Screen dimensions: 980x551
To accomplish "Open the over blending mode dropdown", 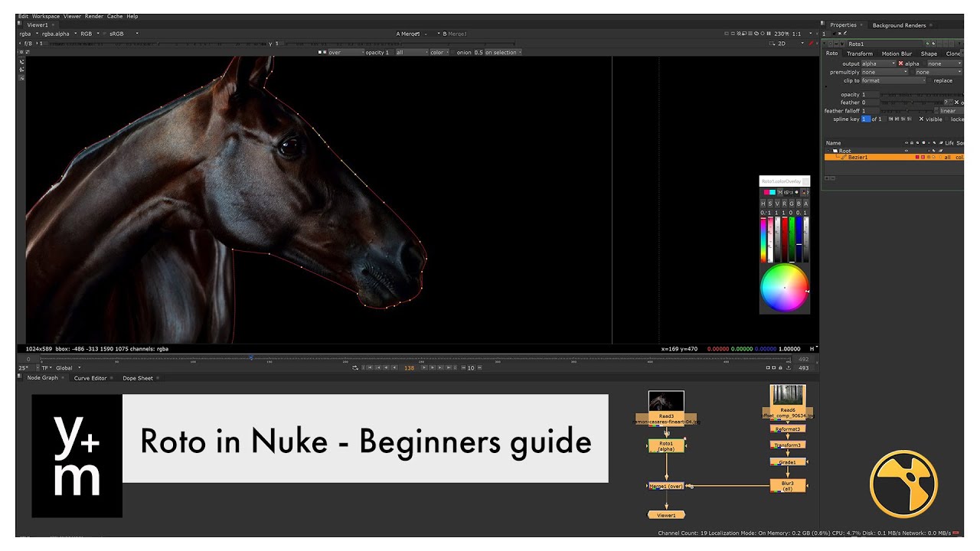I will (345, 53).
